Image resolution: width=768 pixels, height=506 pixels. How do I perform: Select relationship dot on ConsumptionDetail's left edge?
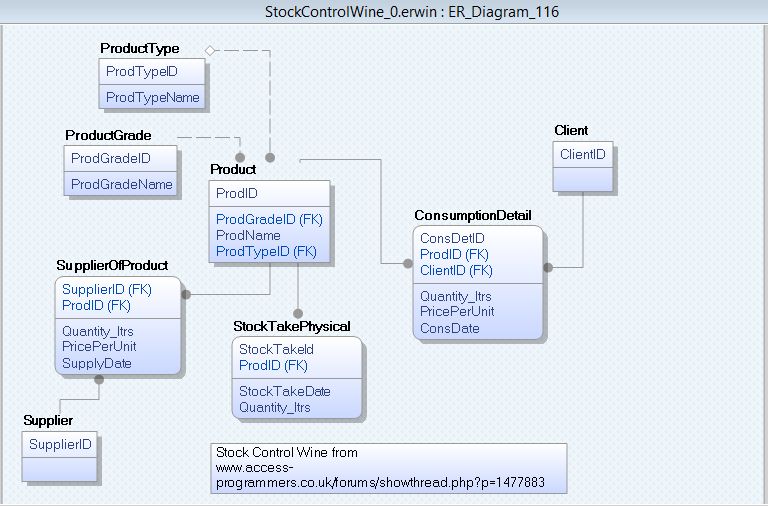(408, 264)
